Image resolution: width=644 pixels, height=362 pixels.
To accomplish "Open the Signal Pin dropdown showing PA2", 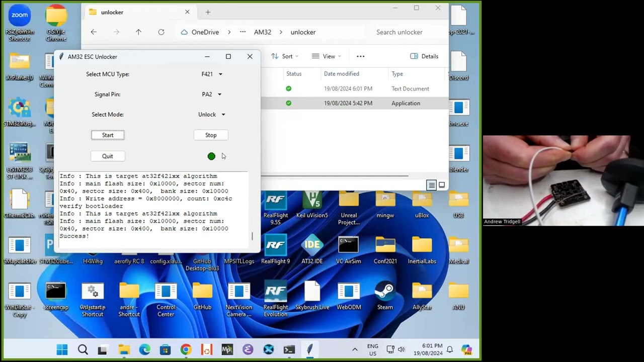I will [x=211, y=94].
